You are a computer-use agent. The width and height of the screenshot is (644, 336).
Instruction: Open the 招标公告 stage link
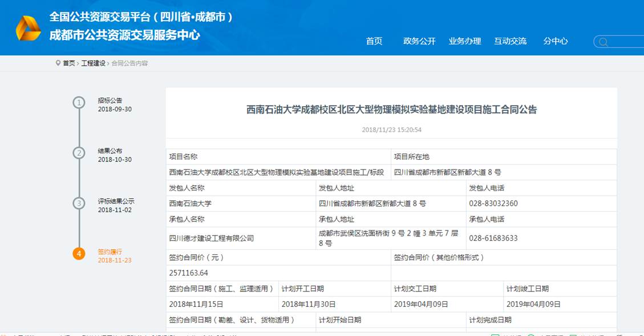coord(110,100)
